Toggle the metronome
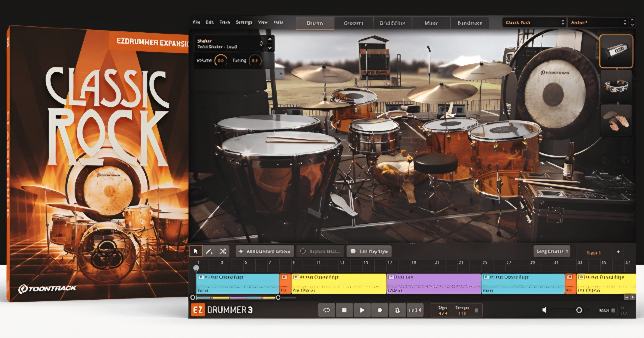 [397, 310]
